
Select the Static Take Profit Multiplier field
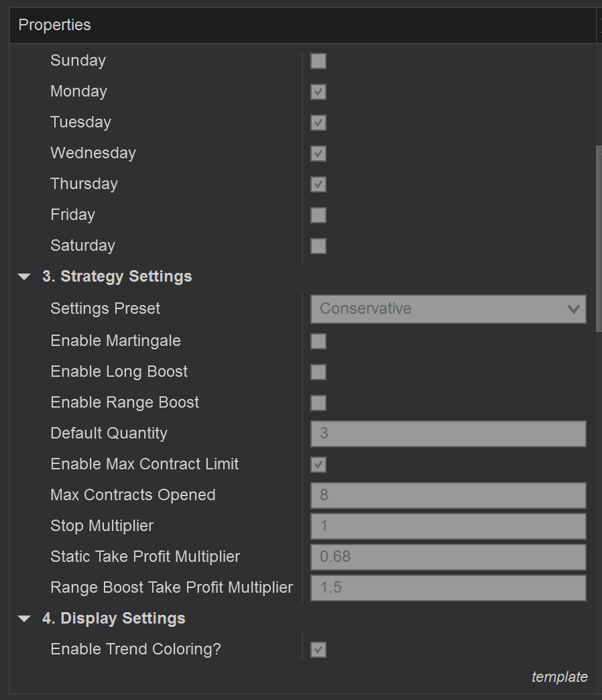(x=448, y=557)
